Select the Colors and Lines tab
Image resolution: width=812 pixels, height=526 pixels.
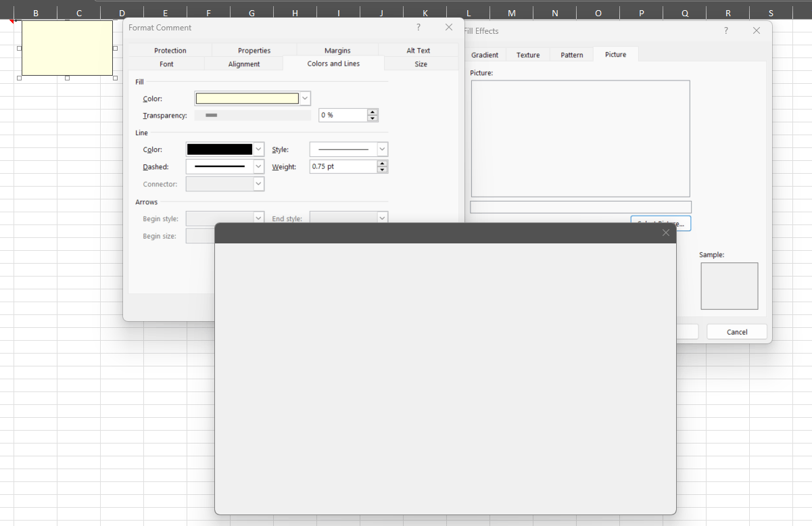[333, 64]
